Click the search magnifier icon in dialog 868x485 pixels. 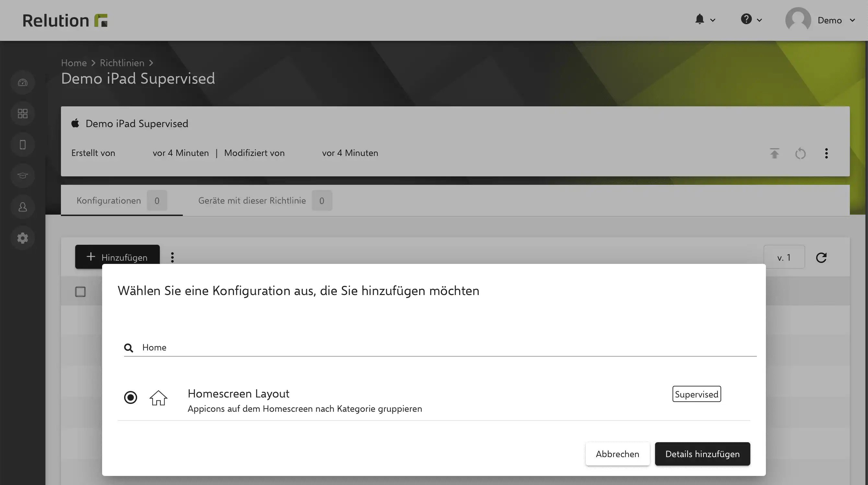click(x=128, y=348)
